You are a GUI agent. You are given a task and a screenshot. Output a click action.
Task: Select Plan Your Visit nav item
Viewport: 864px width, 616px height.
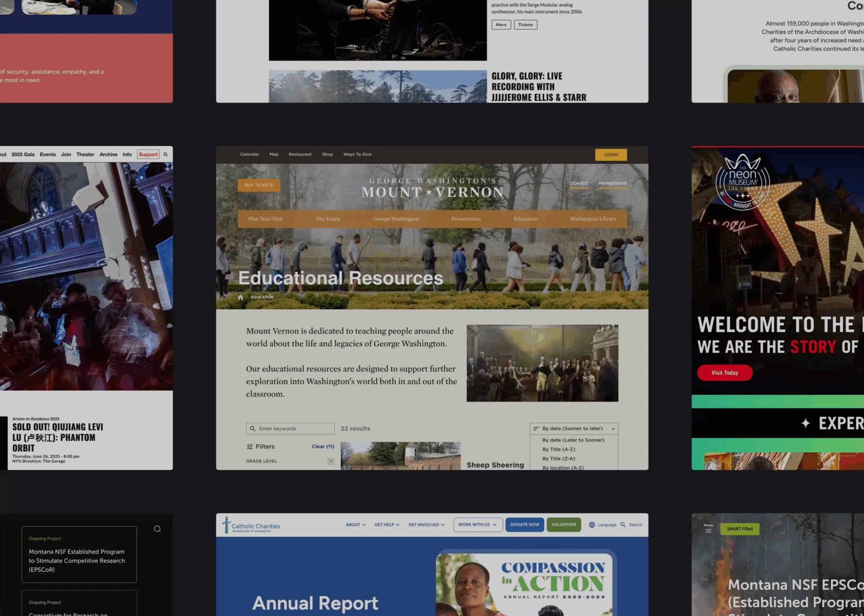click(266, 219)
